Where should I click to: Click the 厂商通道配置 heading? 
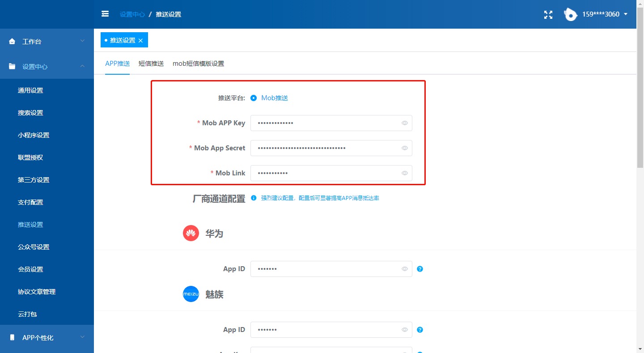coord(219,199)
